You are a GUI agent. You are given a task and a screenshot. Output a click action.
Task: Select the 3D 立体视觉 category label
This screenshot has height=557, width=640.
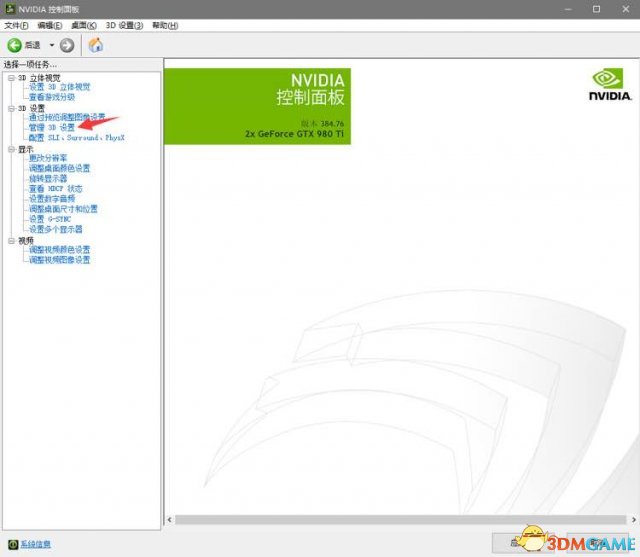(39, 78)
